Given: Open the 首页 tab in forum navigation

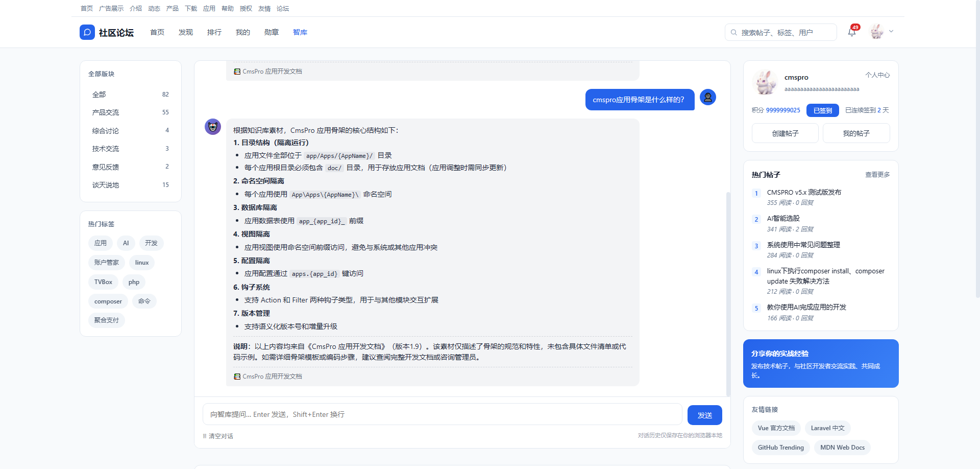Looking at the screenshot, I should point(157,32).
